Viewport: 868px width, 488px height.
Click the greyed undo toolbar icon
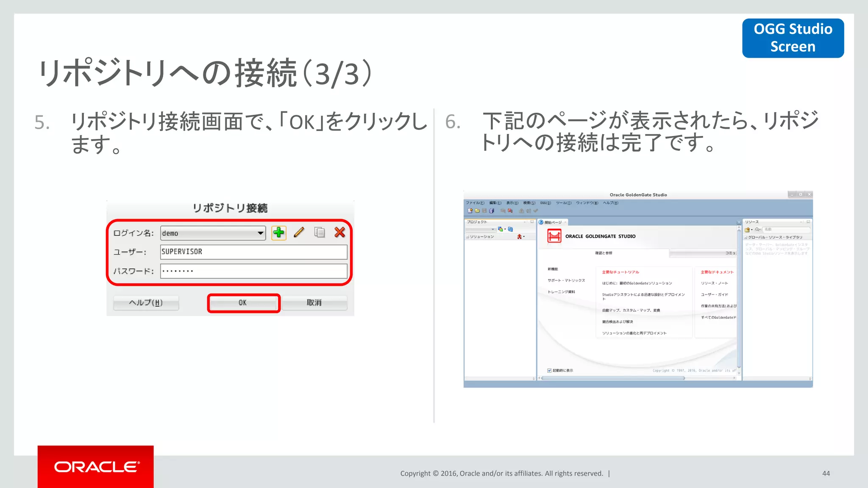click(x=503, y=211)
